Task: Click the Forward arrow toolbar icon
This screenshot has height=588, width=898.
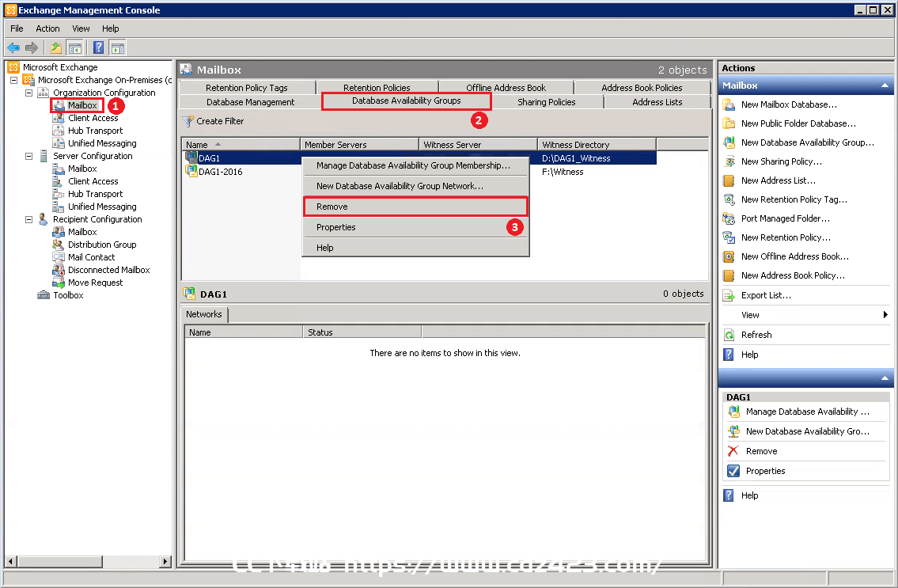Action: [32, 47]
